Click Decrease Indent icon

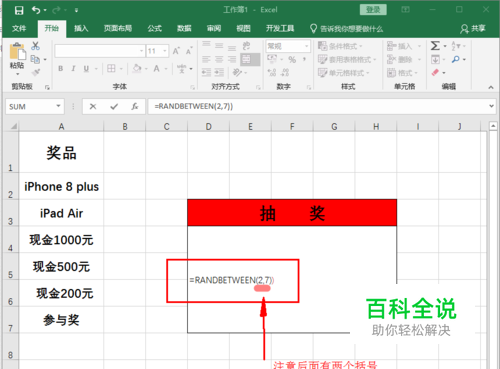point(206,72)
